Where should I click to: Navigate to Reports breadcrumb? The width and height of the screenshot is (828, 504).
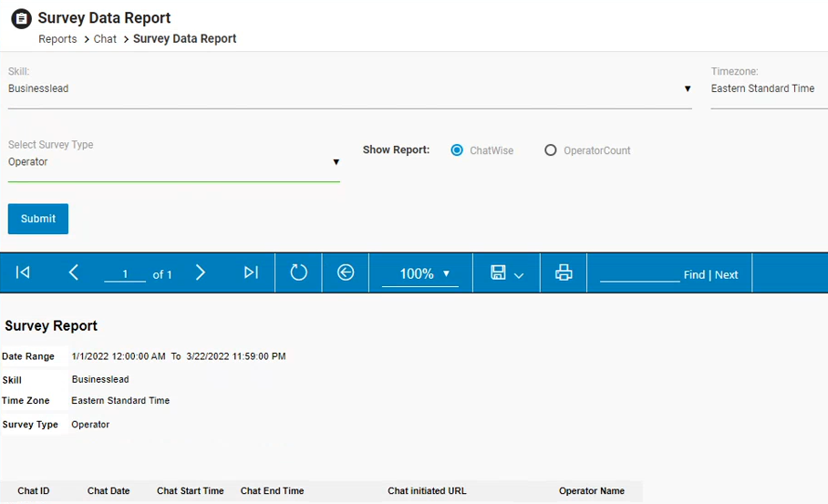pos(57,39)
